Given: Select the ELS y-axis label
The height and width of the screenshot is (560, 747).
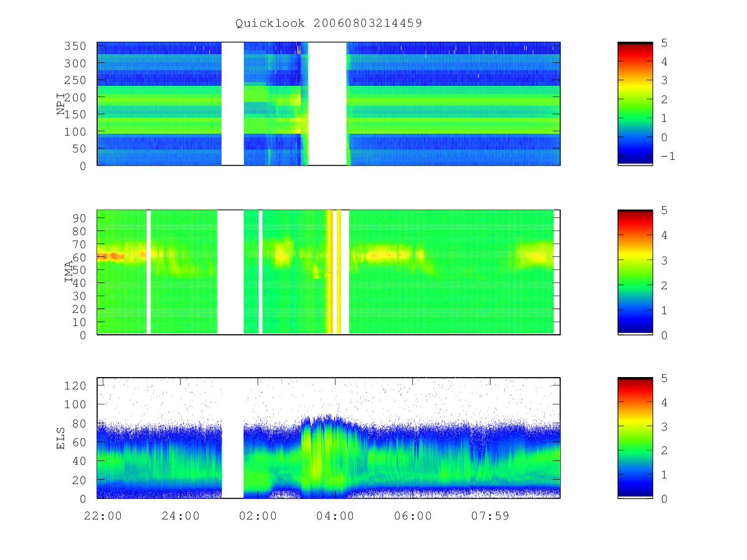Looking at the screenshot, I should click(x=61, y=439).
